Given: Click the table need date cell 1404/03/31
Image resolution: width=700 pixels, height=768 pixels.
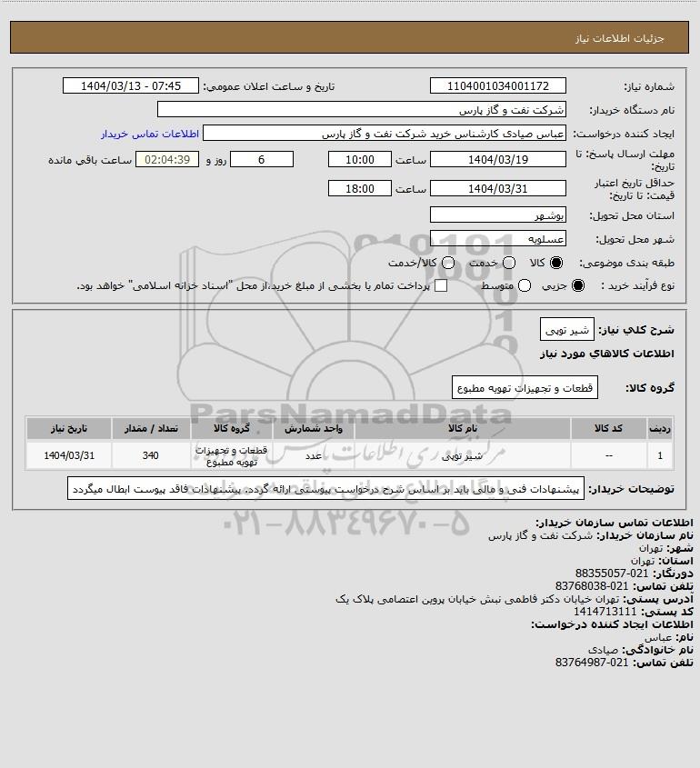Looking at the screenshot, I should point(69,455).
